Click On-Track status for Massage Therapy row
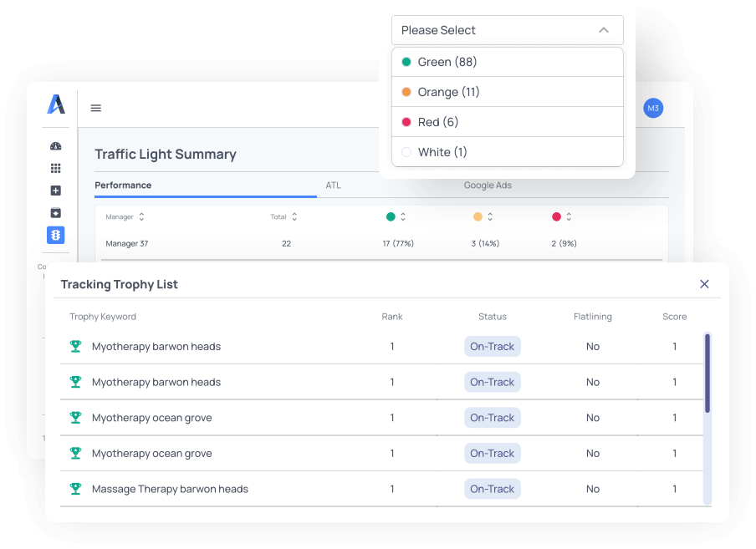Screen dimensions: 756x549 pos(492,489)
